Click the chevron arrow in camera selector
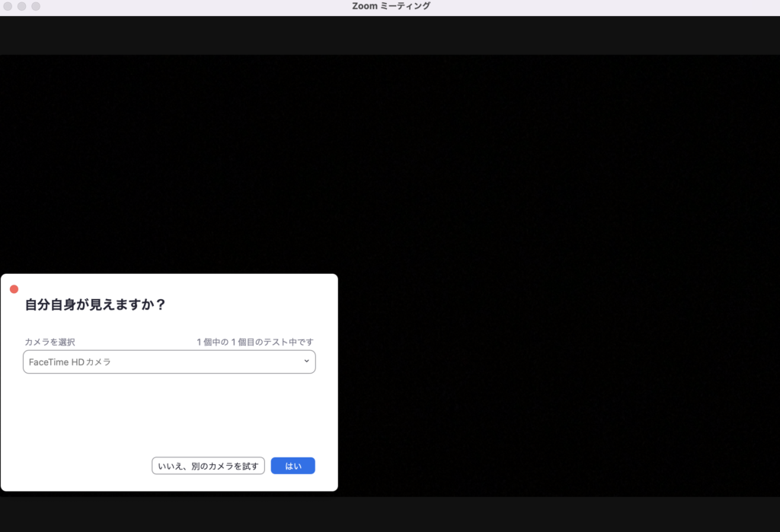Viewport: 780px width, 532px height. [x=306, y=362]
